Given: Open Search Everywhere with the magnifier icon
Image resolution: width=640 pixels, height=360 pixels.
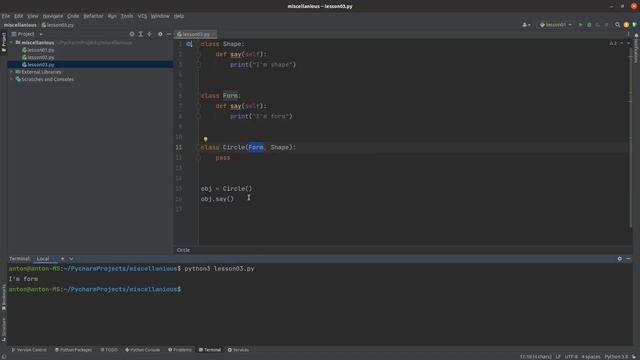Looking at the screenshot, I should pos(618,25).
